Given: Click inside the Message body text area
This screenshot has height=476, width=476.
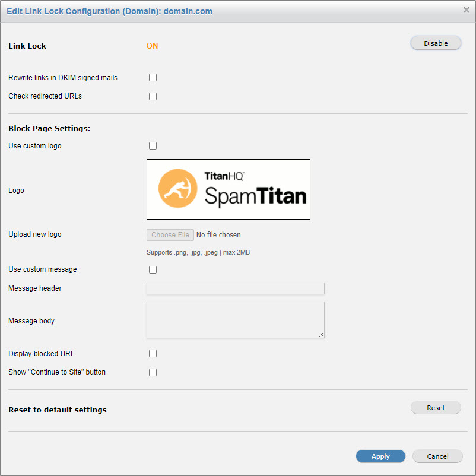Looking at the screenshot, I should (235, 320).
